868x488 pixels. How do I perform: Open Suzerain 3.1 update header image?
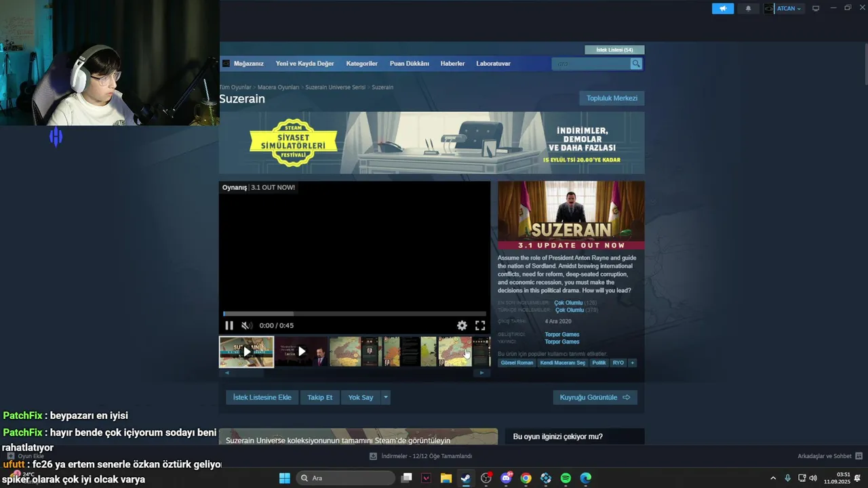[571, 215]
